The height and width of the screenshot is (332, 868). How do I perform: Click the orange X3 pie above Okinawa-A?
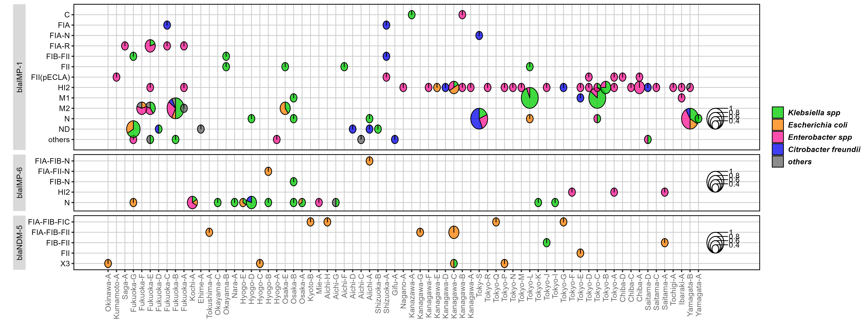pos(108,264)
